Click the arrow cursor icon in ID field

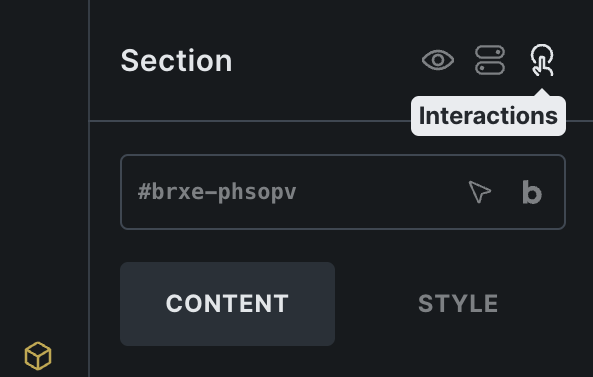[480, 192]
